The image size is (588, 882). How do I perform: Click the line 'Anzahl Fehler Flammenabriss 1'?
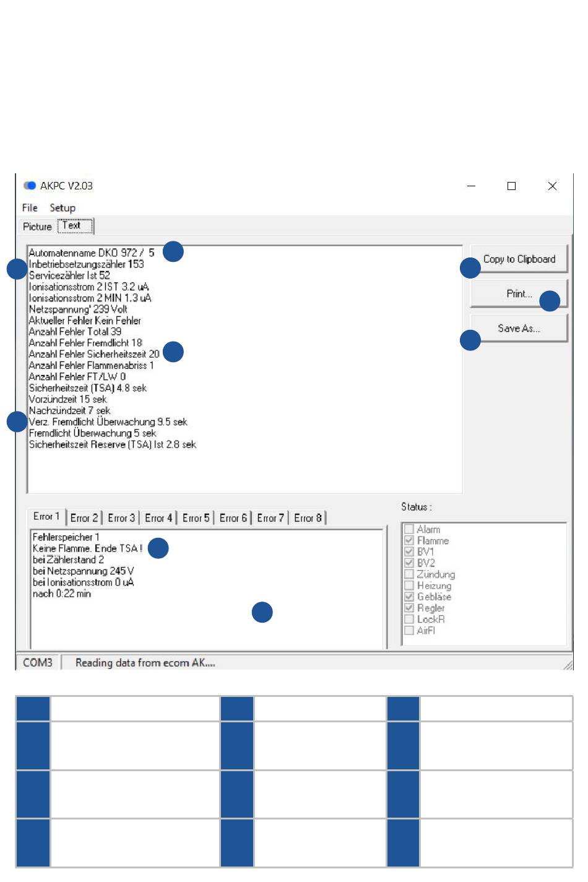91,365
